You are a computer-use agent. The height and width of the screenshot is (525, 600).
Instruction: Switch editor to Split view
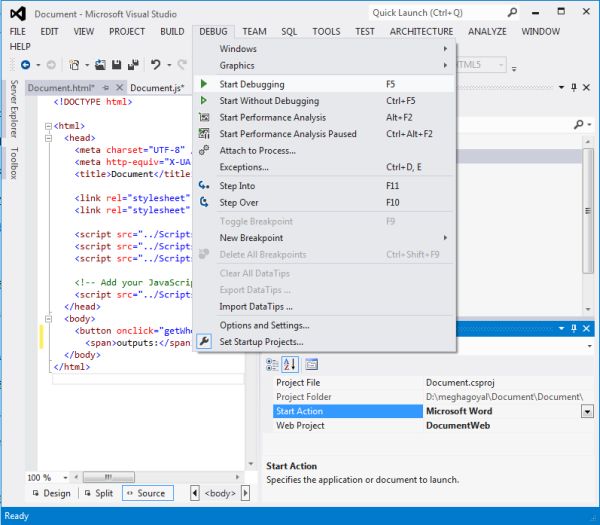(x=98, y=493)
